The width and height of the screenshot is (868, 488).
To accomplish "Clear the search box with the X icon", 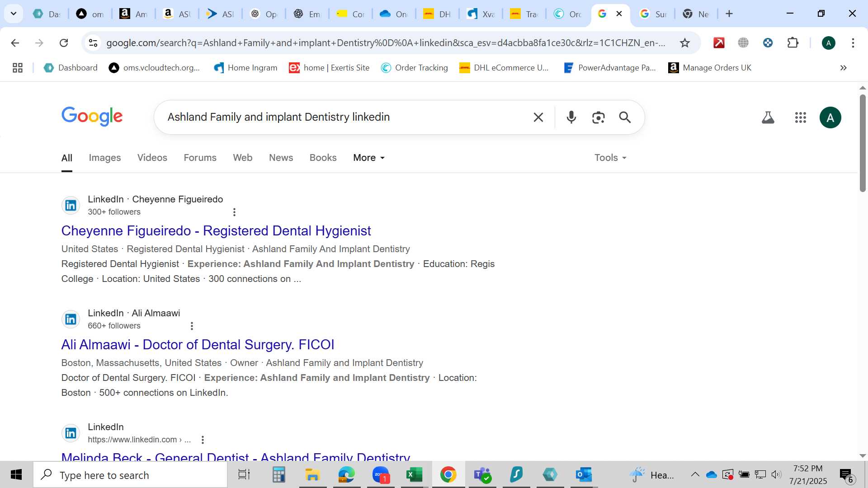I will (x=538, y=117).
